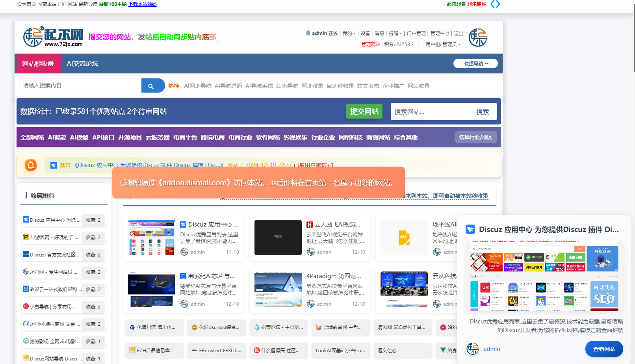Viewport: 635px width, 364px height.
Task: Click the code brackets icon in top bar
Action: (495, 4)
